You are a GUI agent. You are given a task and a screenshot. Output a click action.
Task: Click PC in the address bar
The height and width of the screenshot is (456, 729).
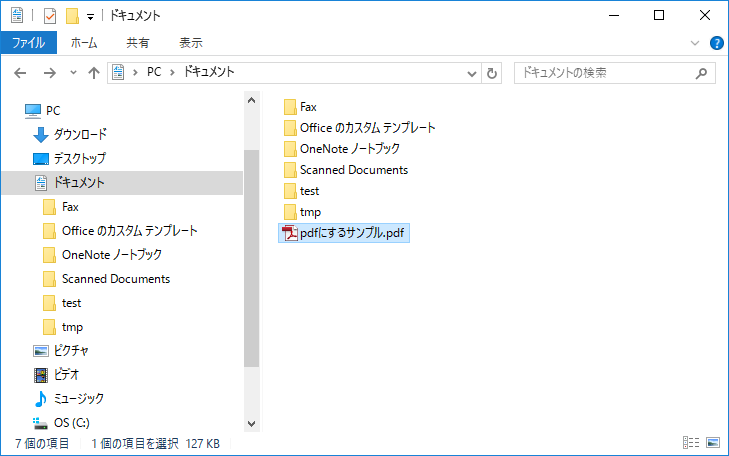[x=154, y=72]
